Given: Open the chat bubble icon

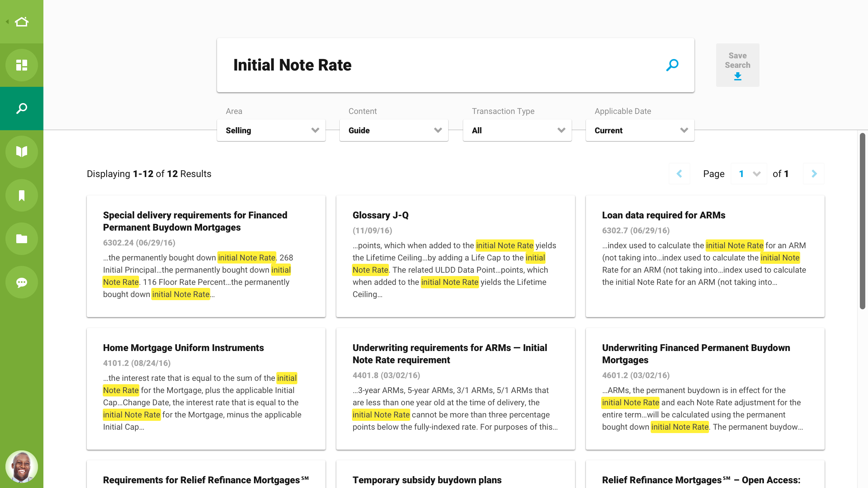Looking at the screenshot, I should pos(22,282).
